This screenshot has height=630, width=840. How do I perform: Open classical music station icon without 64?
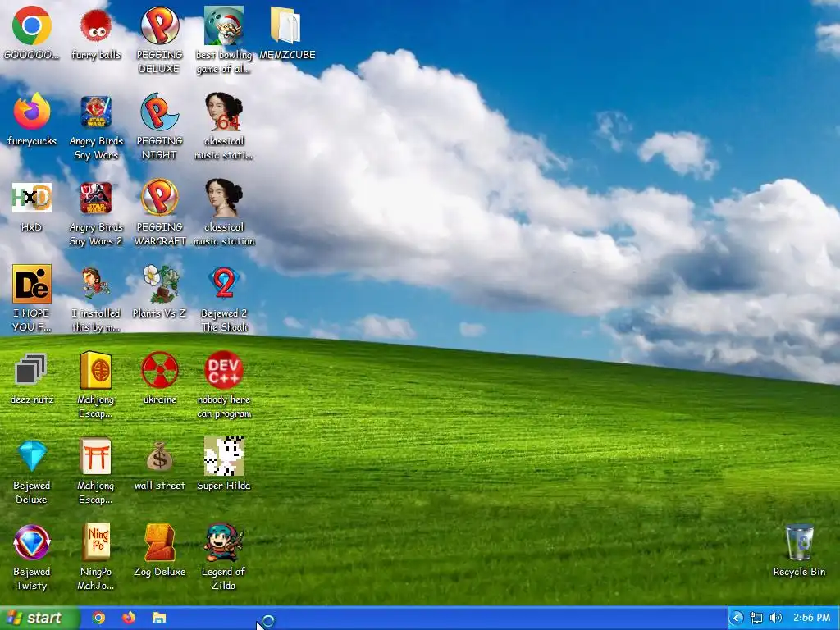[x=224, y=199]
